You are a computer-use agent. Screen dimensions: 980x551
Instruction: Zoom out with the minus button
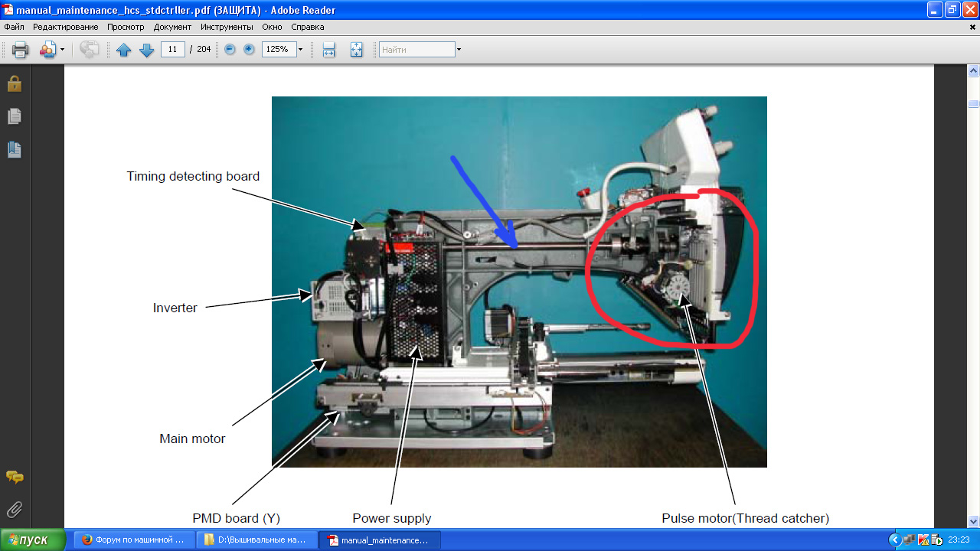pos(230,50)
